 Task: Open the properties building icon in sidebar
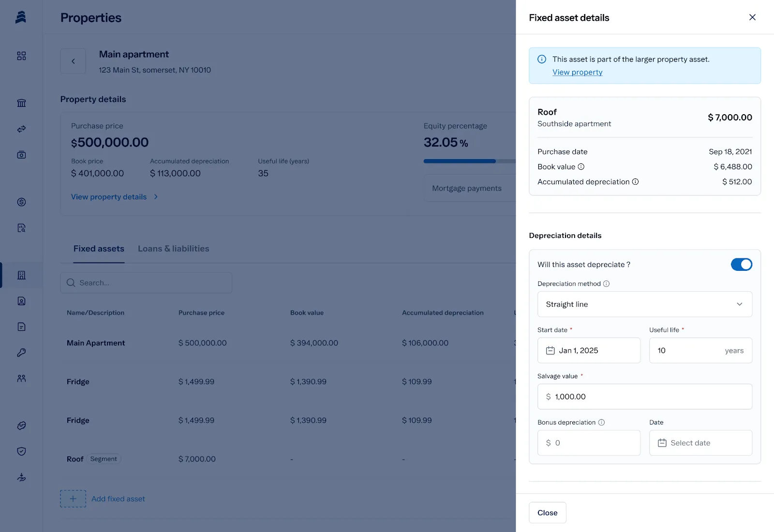click(21, 275)
